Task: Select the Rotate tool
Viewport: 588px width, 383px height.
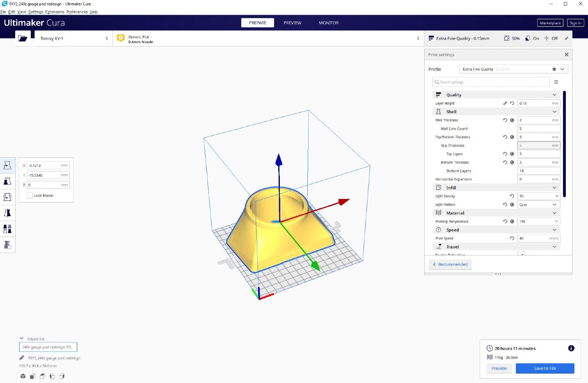Action: coord(7,197)
